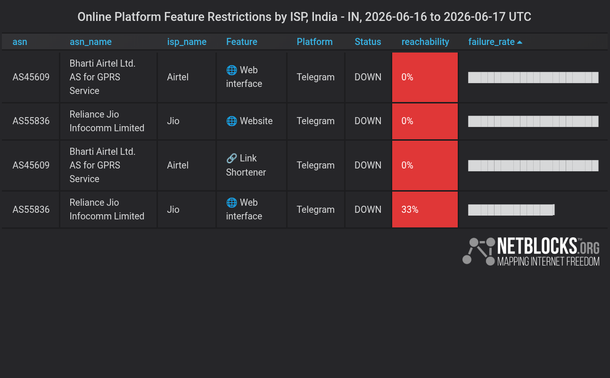Click Reliance Jio Infocomm Limited in 33% row
This screenshot has width=610, height=378.
pyautogui.click(x=107, y=210)
